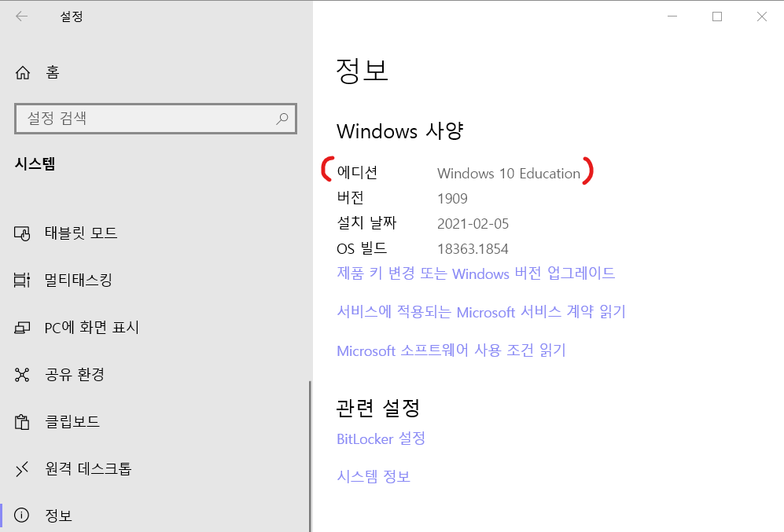The width and height of the screenshot is (784, 532).
Task: Open BitLocker 설정 link
Action: (381, 438)
